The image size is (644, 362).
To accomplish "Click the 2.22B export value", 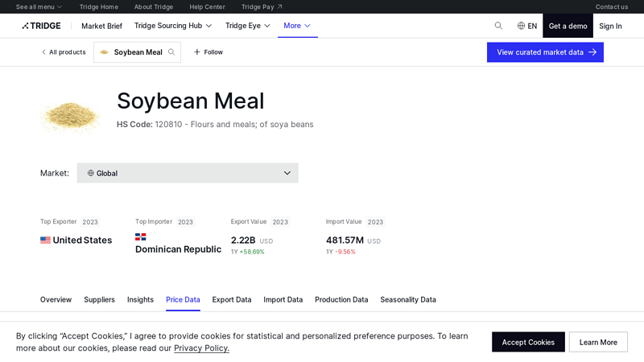I will tap(243, 240).
